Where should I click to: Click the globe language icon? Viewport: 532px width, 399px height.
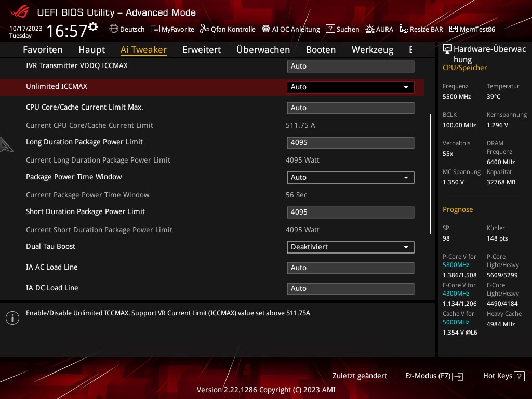coord(114,29)
